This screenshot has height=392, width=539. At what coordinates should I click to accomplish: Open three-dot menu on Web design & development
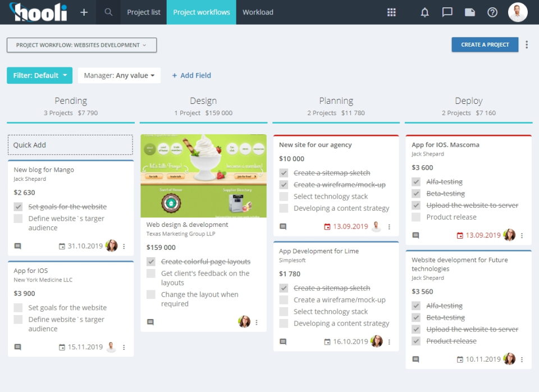[x=257, y=322]
